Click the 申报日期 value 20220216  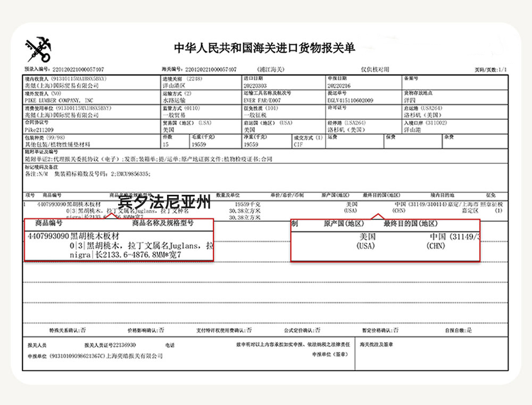[339, 85]
